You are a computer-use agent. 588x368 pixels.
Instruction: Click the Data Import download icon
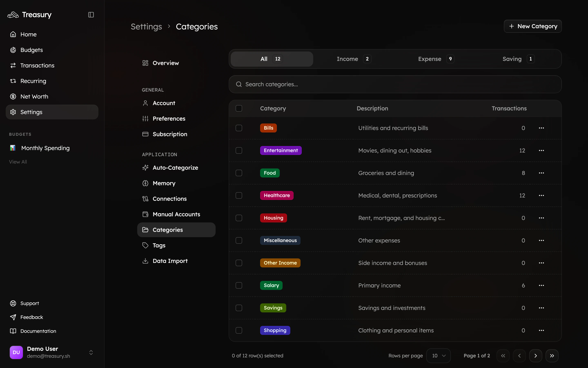145,261
